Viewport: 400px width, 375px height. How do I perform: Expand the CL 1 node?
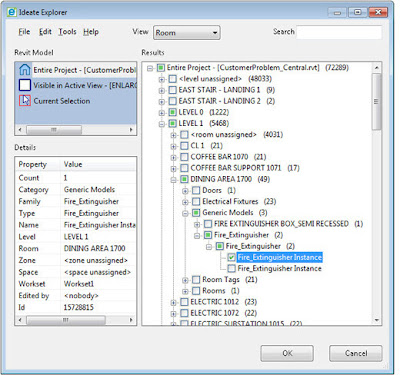pos(173,146)
